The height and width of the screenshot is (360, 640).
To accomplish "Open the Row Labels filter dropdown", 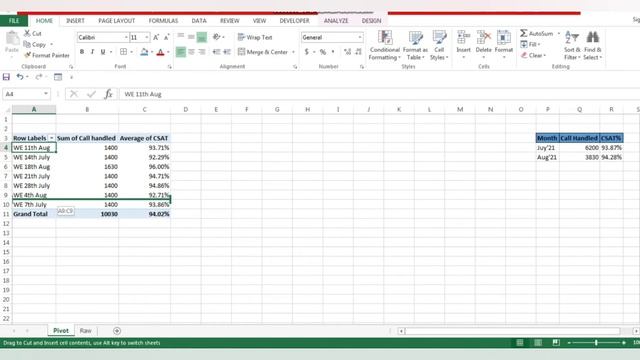I will 51,138.
